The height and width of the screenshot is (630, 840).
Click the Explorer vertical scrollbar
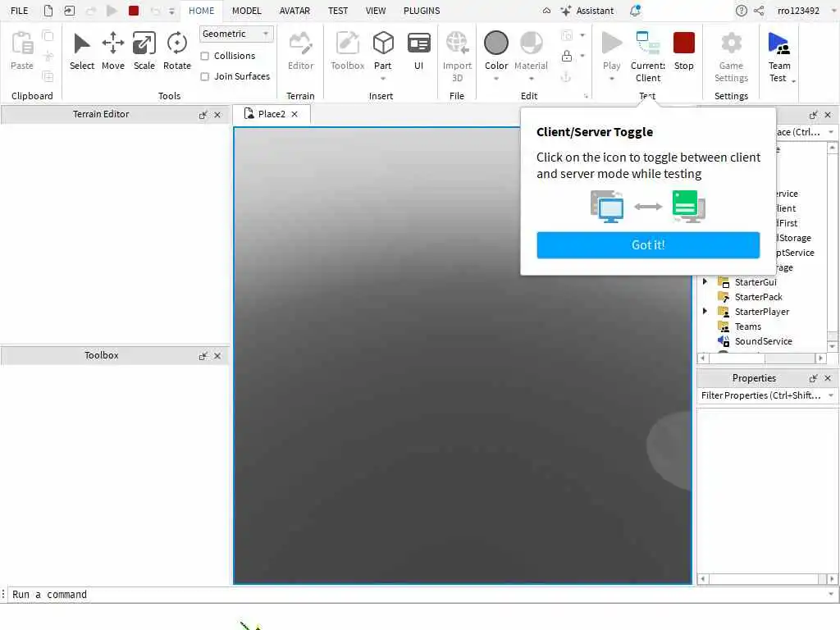click(x=832, y=247)
